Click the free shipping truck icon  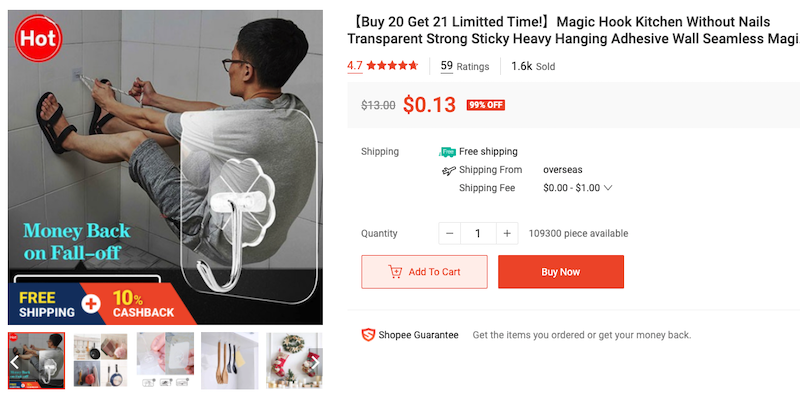(x=447, y=152)
